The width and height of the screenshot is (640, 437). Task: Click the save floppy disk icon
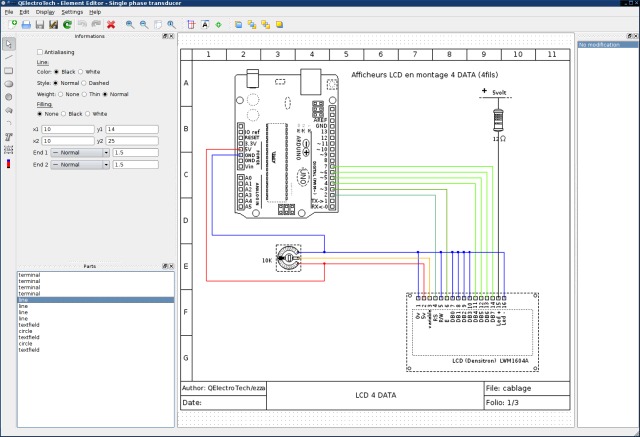pos(39,24)
